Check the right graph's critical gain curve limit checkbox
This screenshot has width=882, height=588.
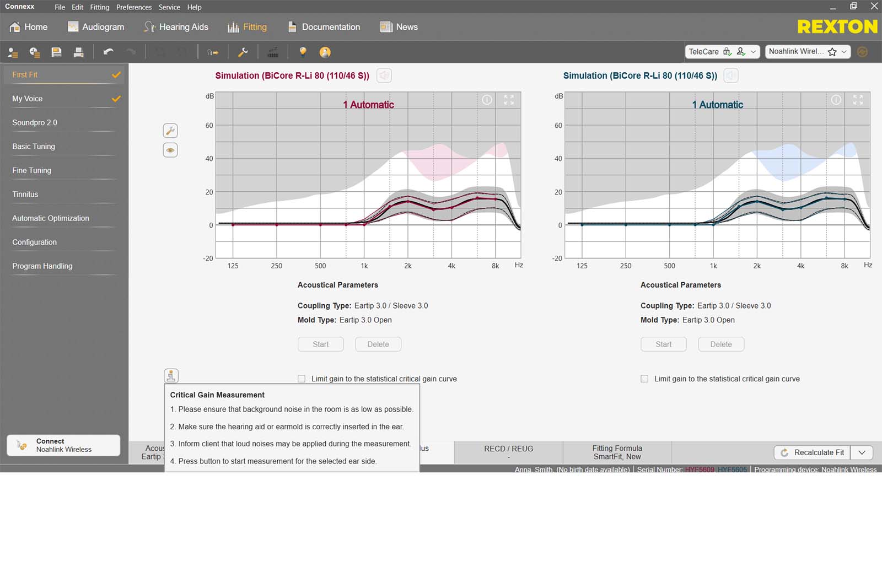point(644,379)
